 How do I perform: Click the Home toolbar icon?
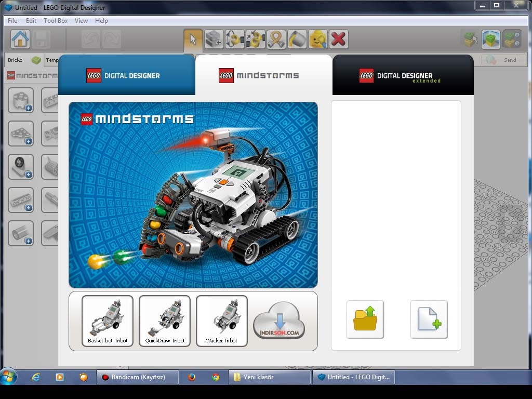click(x=20, y=39)
